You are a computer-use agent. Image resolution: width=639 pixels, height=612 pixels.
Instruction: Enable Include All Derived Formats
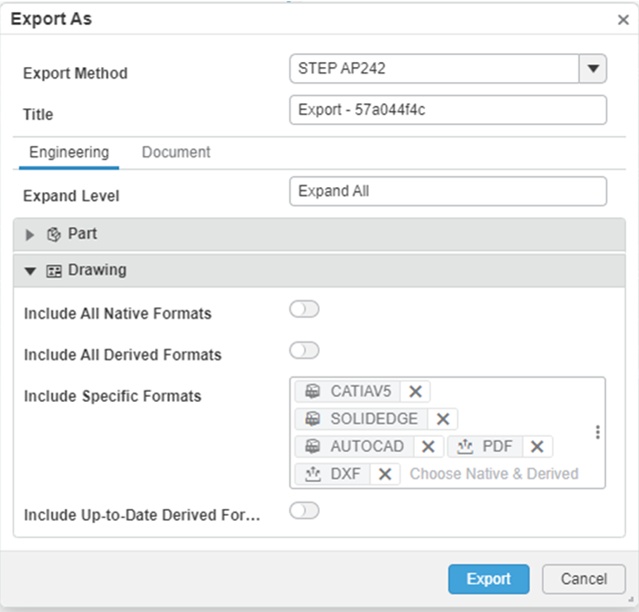(x=304, y=350)
